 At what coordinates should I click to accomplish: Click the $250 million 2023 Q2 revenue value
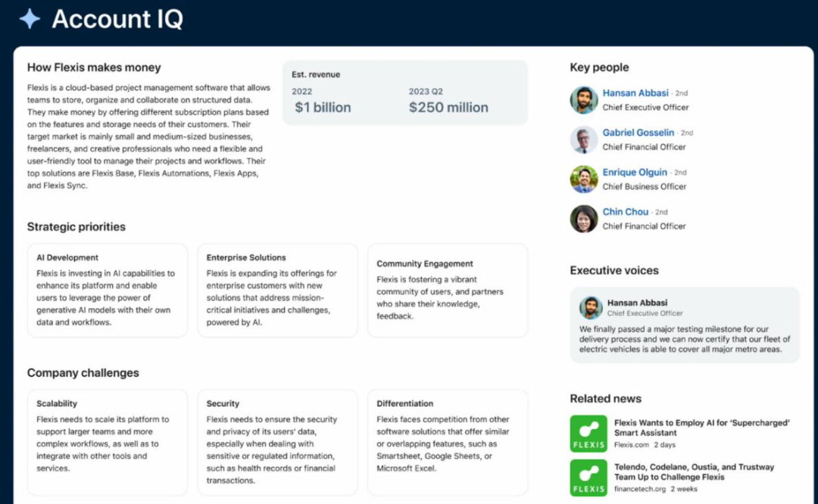tap(448, 107)
